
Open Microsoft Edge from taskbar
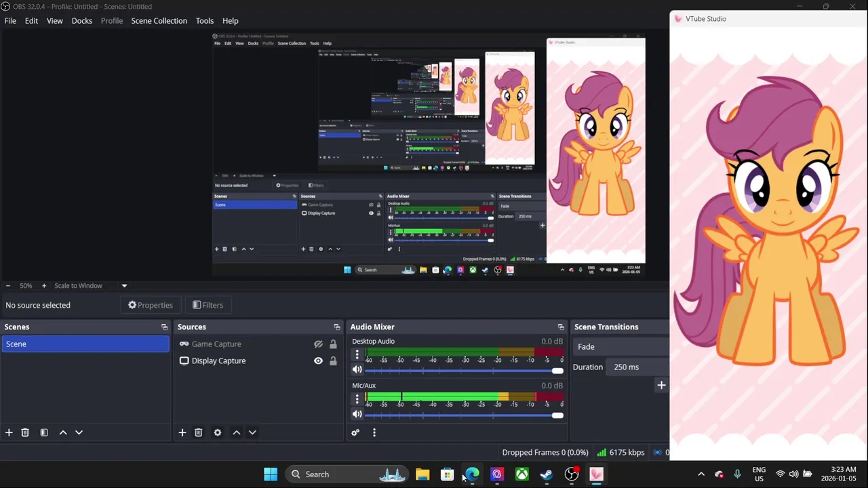pyautogui.click(x=472, y=474)
